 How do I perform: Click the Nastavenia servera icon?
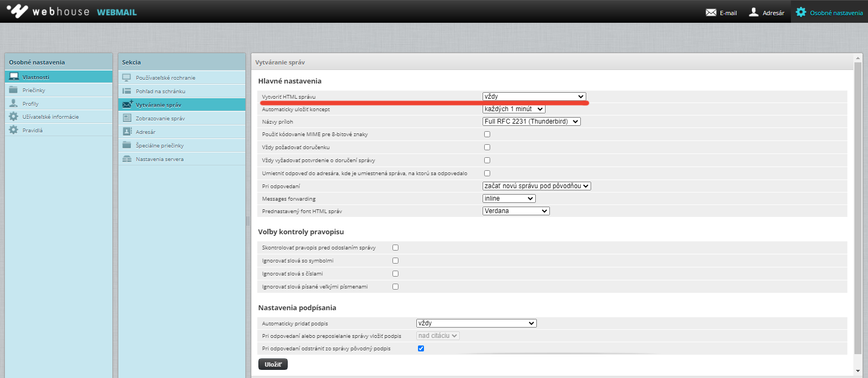[126, 159]
